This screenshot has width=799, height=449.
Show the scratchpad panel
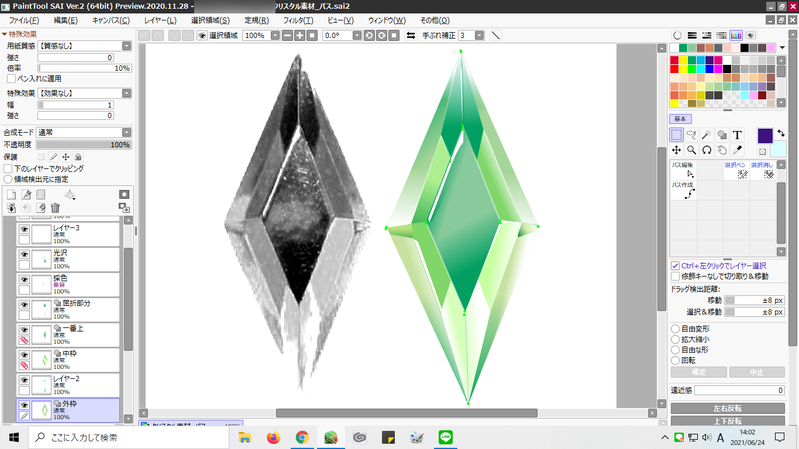(x=751, y=36)
